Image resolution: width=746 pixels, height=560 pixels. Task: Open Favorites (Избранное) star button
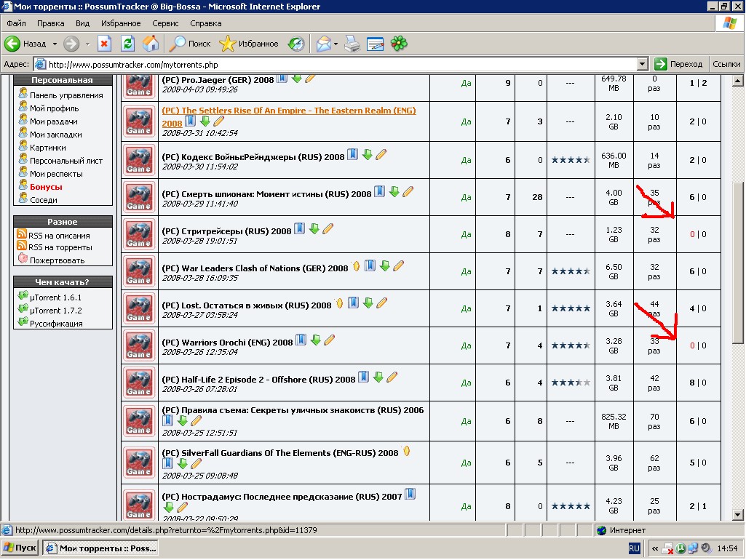click(x=249, y=44)
